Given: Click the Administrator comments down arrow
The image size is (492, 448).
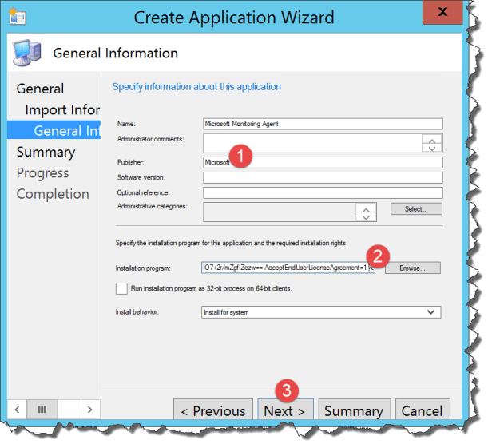Looking at the screenshot, I should point(432,148).
